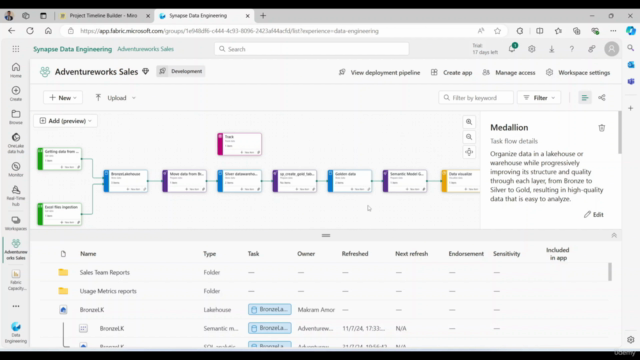Open the New item dropdown
Image resolution: width=640 pixels, height=360 pixels.
pyautogui.click(x=63, y=98)
